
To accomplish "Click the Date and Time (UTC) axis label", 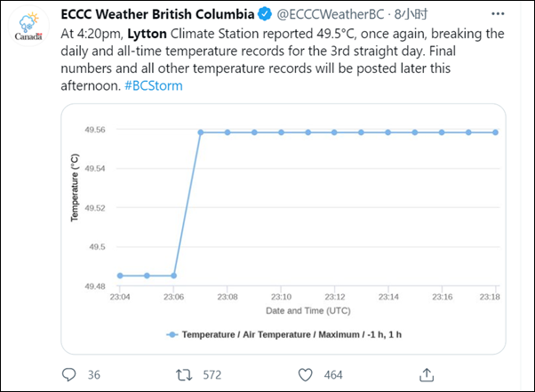I will pos(307,310).
